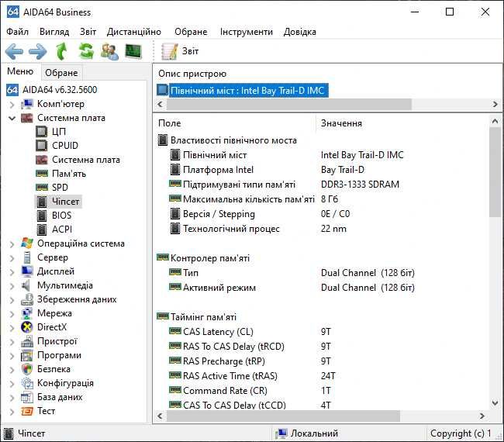Open the Файл menu
This screenshot has height=442, width=504.
(x=17, y=32)
